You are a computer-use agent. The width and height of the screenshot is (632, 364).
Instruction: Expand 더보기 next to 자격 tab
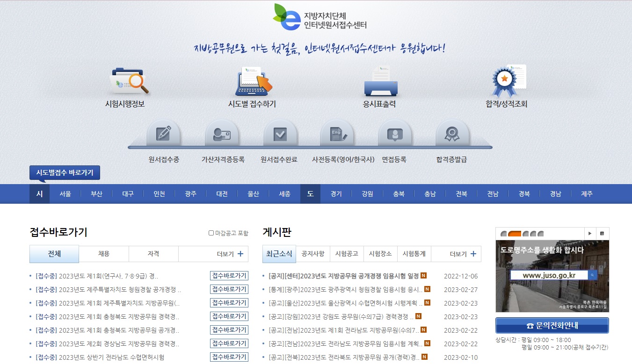pyautogui.click(x=229, y=254)
